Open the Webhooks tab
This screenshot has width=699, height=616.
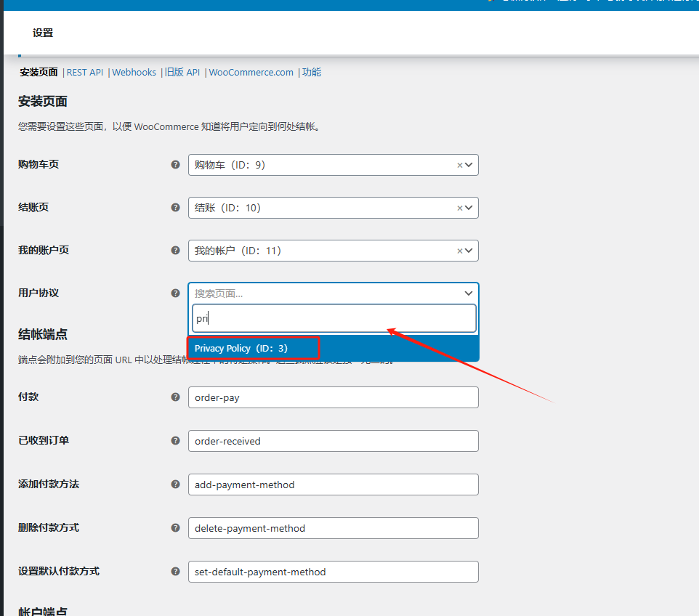point(134,73)
